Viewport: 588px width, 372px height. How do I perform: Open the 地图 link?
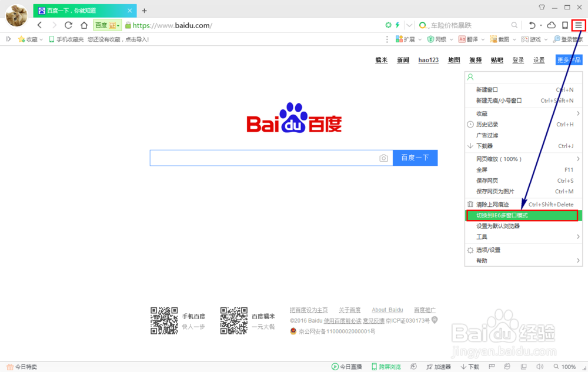[454, 60]
